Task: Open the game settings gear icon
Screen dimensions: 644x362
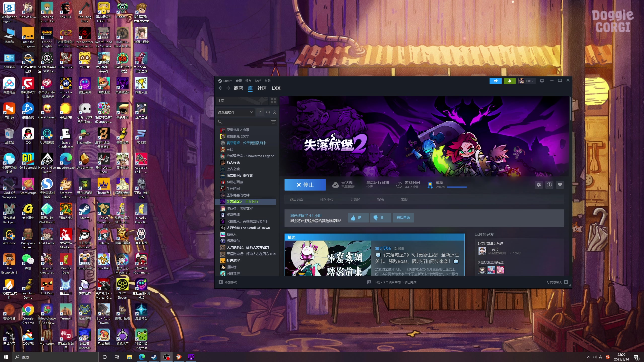Action: coord(539,185)
